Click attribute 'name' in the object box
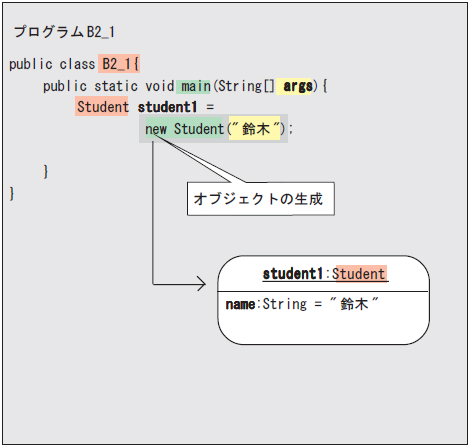 point(240,304)
